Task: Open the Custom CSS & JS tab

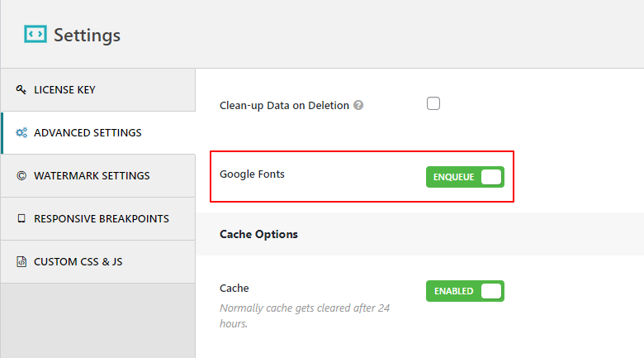Action: point(78,261)
